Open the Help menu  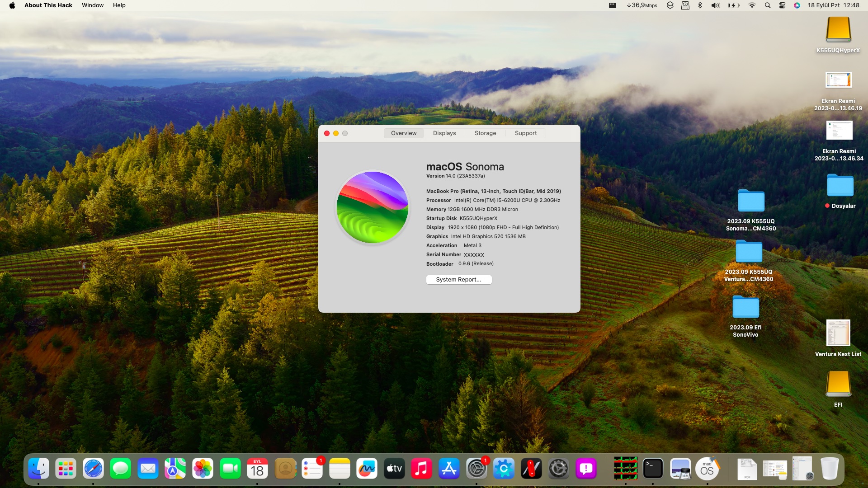point(119,5)
